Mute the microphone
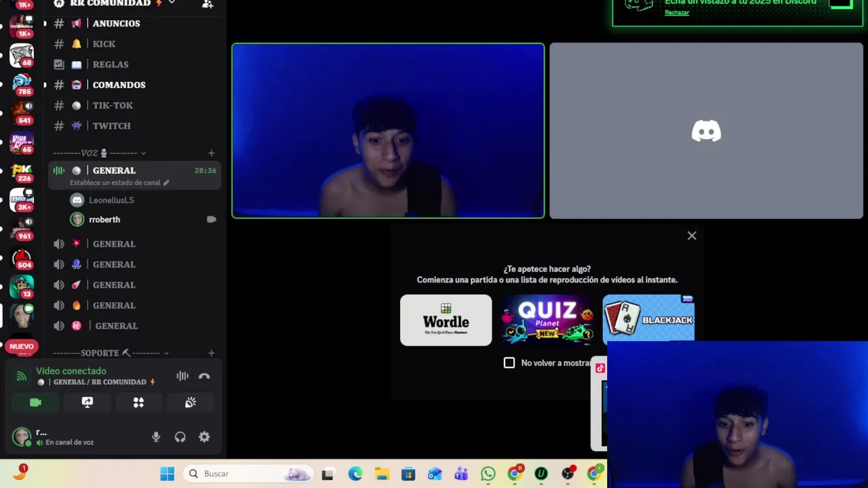The height and width of the screenshot is (488, 868). click(x=156, y=437)
